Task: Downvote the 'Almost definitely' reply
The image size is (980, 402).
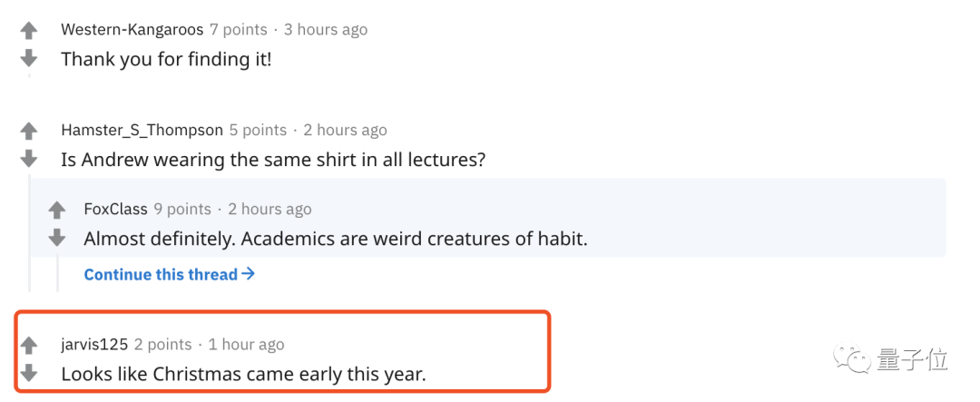Action: 57,238
